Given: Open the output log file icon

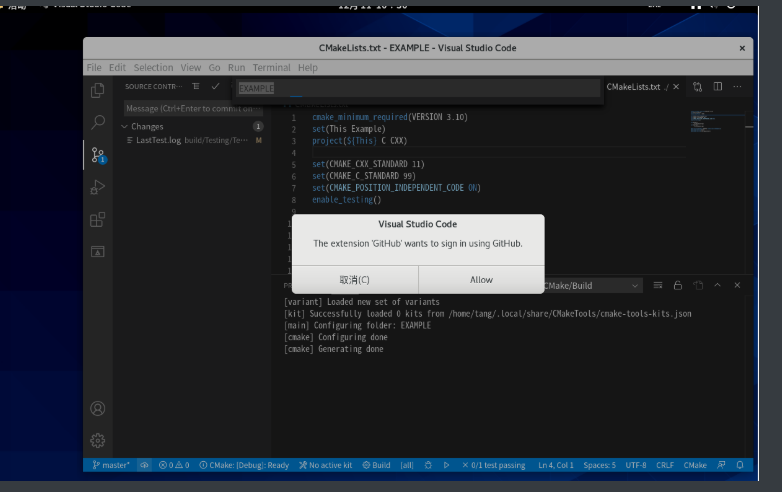Looking at the screenshot, I should click(698, 285).
